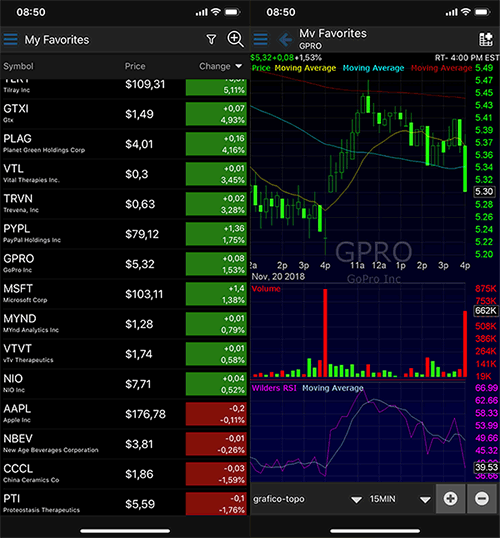Tap the $176,78 price value
Screen dimensions: 500x538
(146, 414)
